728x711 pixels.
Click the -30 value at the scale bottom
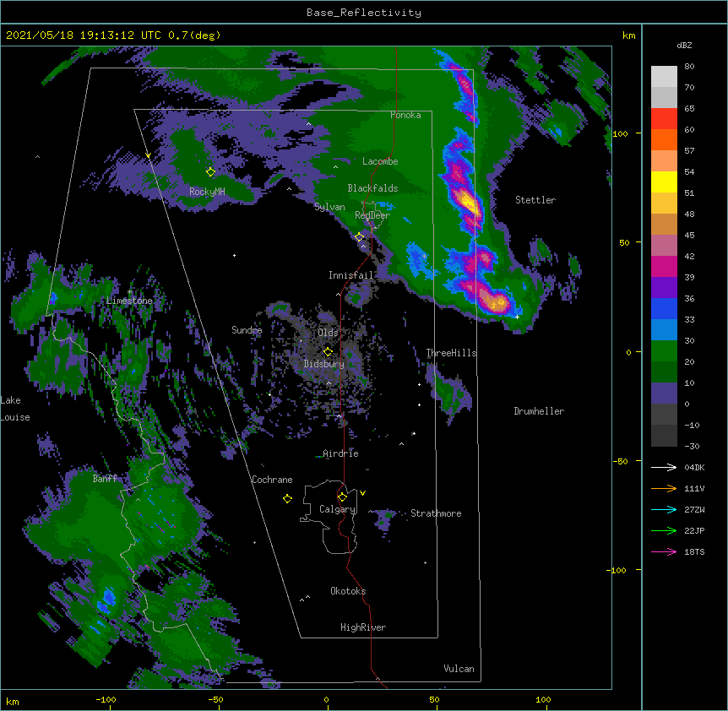click(x=692, y=447)
